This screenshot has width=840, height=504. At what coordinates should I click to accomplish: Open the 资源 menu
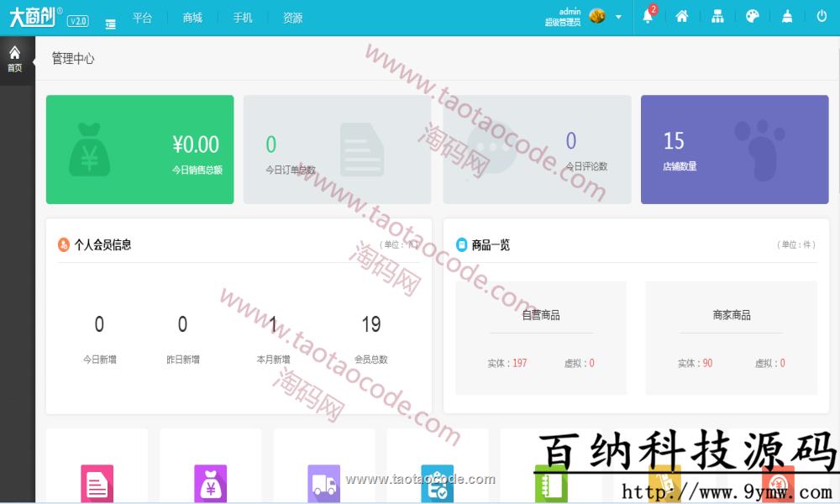(292, 17)
